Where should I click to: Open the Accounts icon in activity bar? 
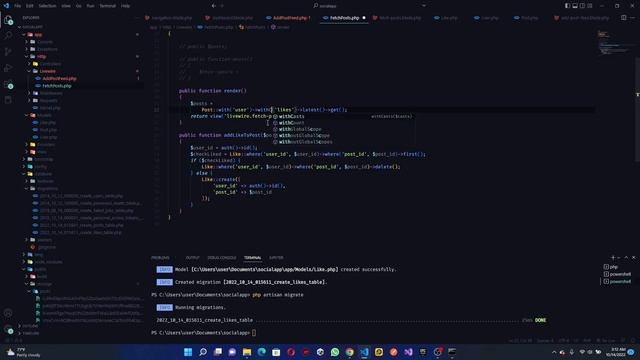[x=8, y=313]
